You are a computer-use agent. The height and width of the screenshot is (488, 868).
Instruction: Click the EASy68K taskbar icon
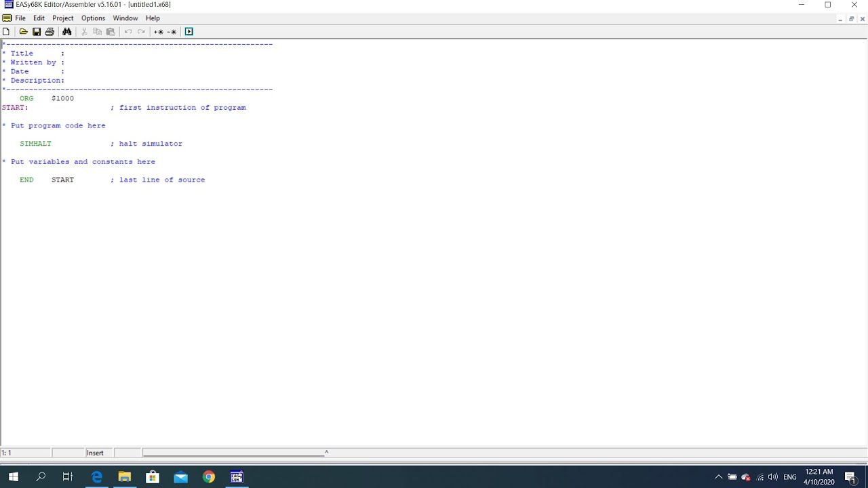coord(237,477)
